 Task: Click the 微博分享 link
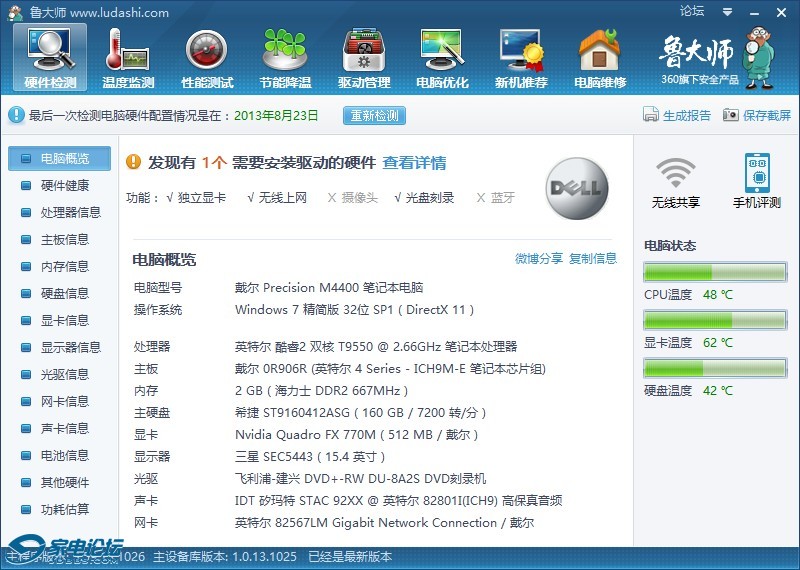click(x=539, y=259)
